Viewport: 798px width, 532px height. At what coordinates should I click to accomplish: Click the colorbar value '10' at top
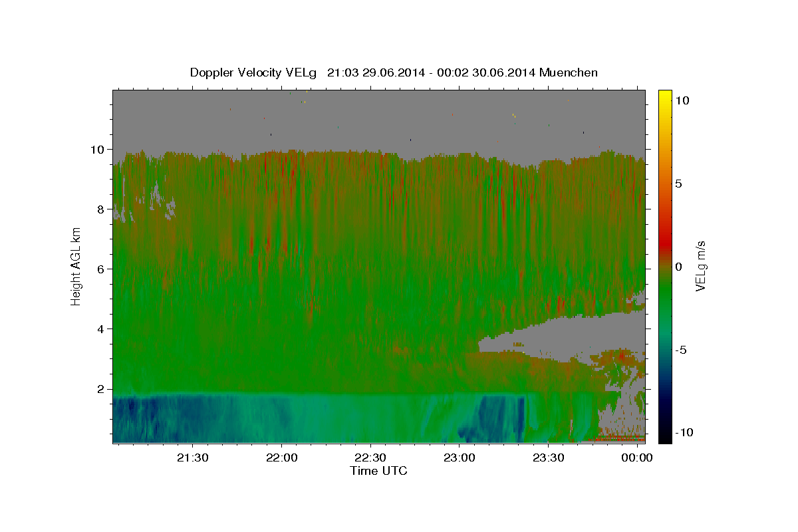pyautogui.click(x=682, y=100)
